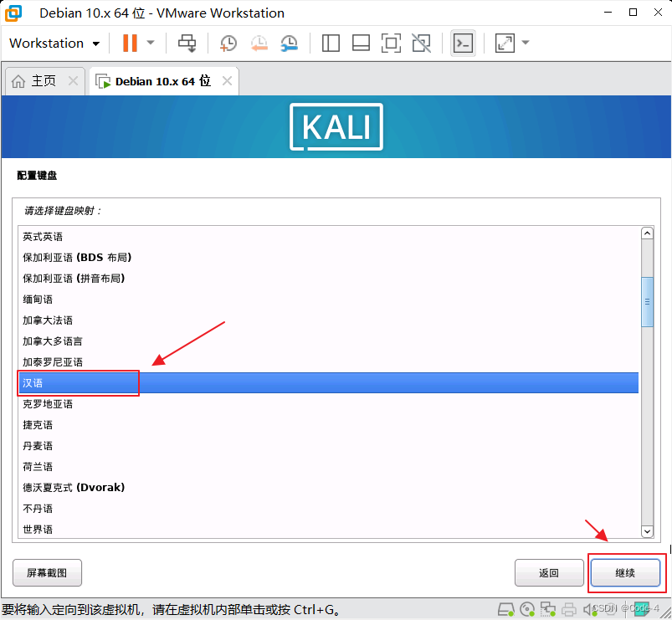Click the 继续 button
The height and width of the screenshot is (620, 672).
coord(625,573)
